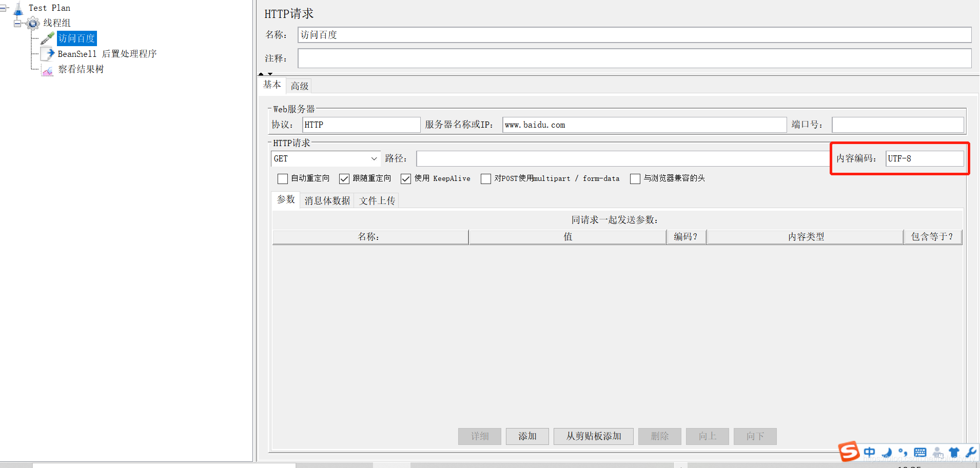Toggle Sogou Chinese/English mode 中 icon
The image size is (980, 468).
(x=869, y=452)
